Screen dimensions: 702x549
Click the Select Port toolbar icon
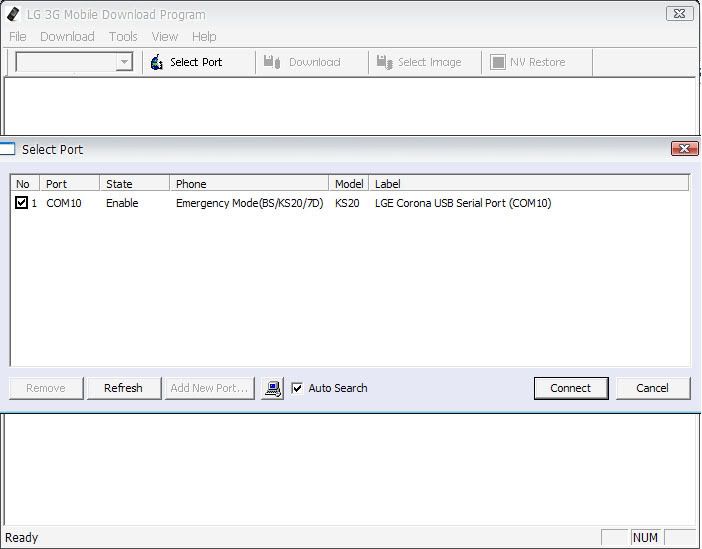(156, 62)
